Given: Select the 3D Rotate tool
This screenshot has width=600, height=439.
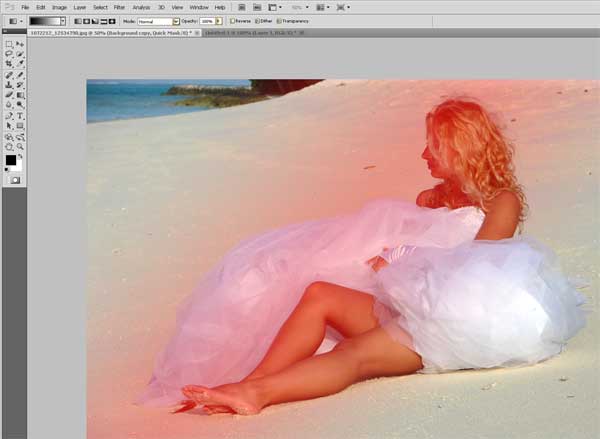Looking at the screenshot, I should [x=9, y=137].
